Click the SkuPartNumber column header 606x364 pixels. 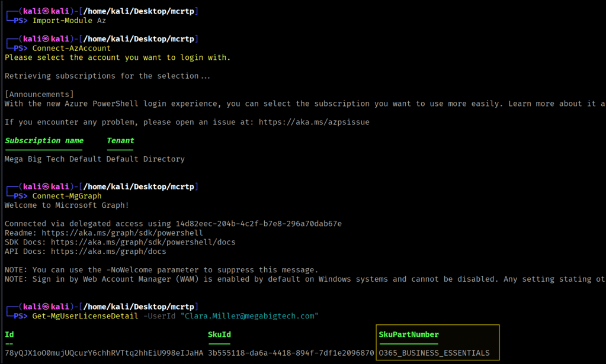click(409, 334)
